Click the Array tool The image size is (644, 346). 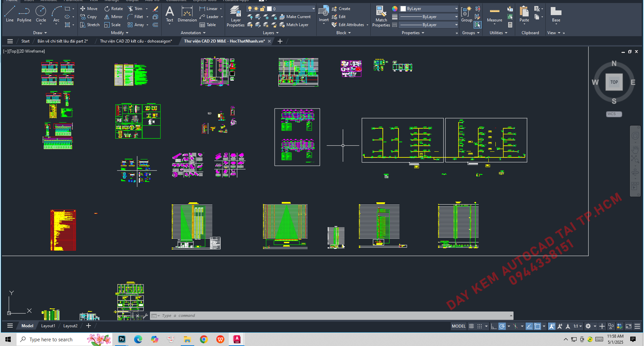pyautogui.click(x=136, y=25)
